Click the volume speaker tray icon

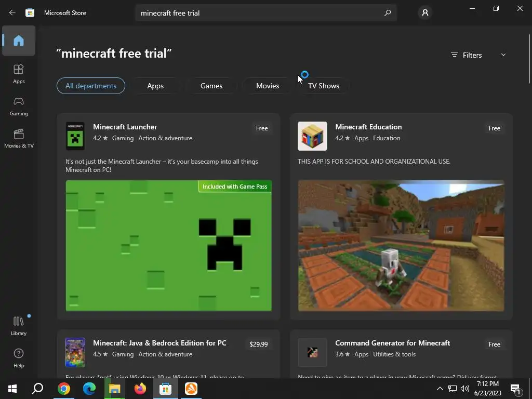(x=465, y=389)
